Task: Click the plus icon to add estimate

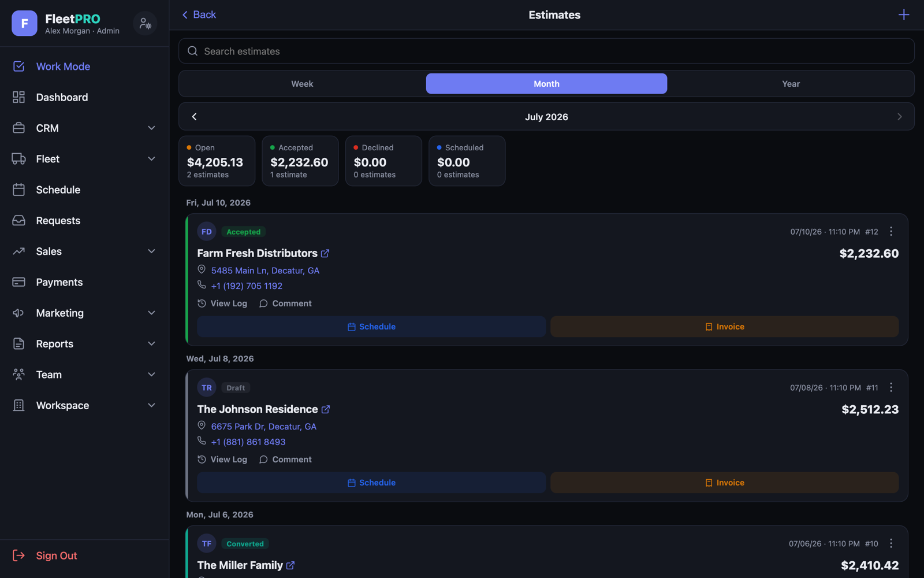Action: [x=904, y=15]
